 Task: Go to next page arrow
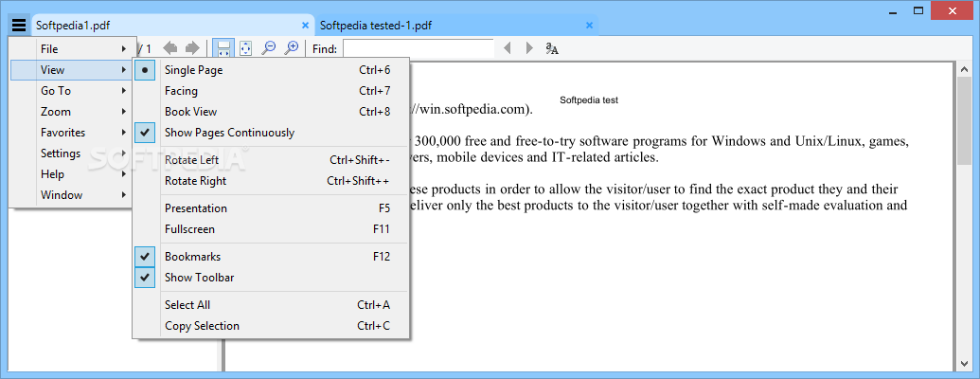192,48
